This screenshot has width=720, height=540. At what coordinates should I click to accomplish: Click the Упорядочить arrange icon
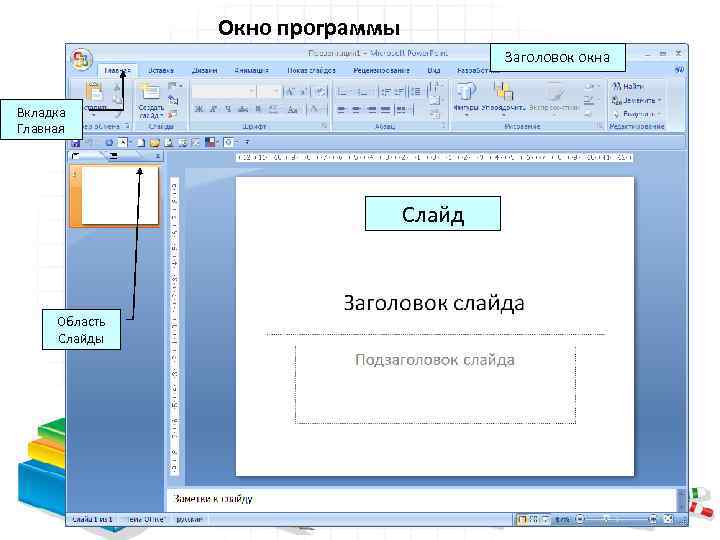503,91
